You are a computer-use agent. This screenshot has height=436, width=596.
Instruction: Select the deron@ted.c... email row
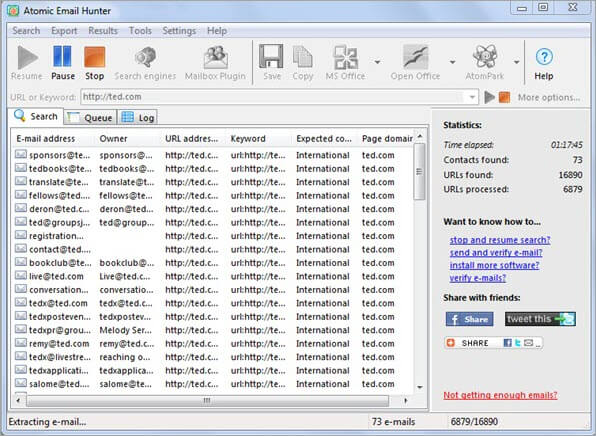point(214,209)
